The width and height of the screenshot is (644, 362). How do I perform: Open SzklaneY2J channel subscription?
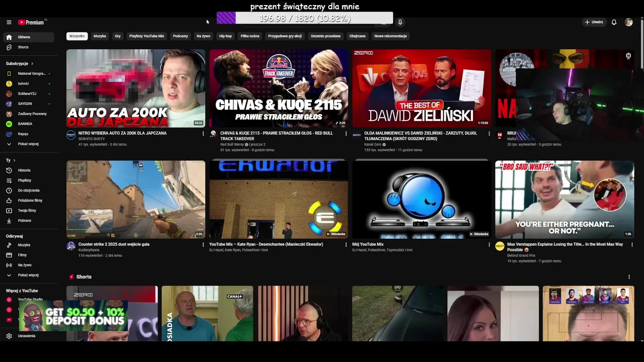[28, 94]
